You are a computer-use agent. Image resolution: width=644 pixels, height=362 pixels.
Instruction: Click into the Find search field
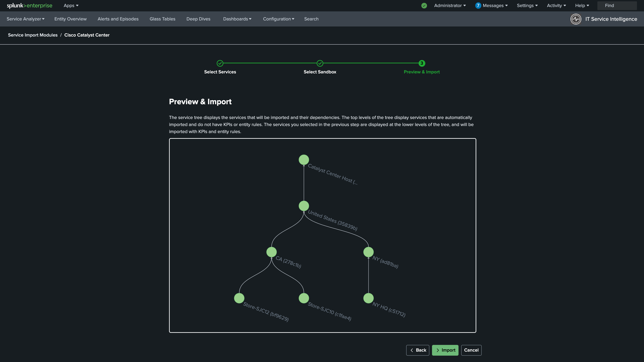617,6
